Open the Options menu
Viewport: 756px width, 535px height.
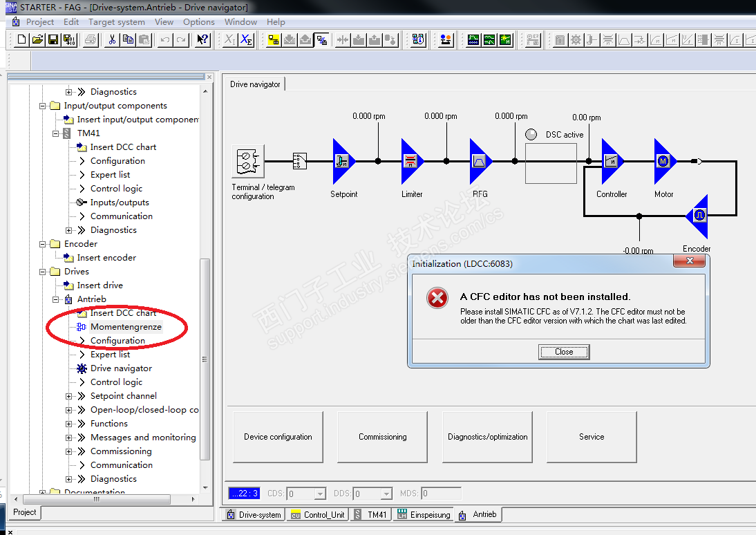[198, 21]
